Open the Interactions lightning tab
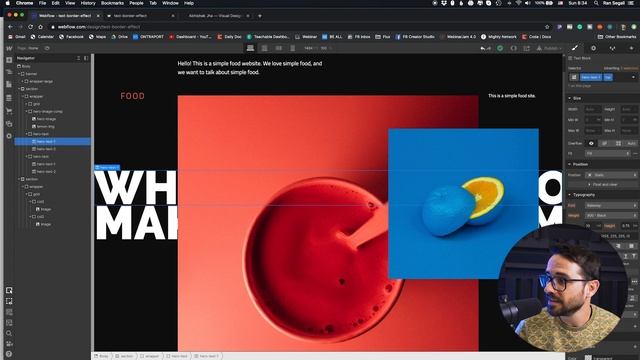This screenshot has height=360, width=640. coord(631,48)
